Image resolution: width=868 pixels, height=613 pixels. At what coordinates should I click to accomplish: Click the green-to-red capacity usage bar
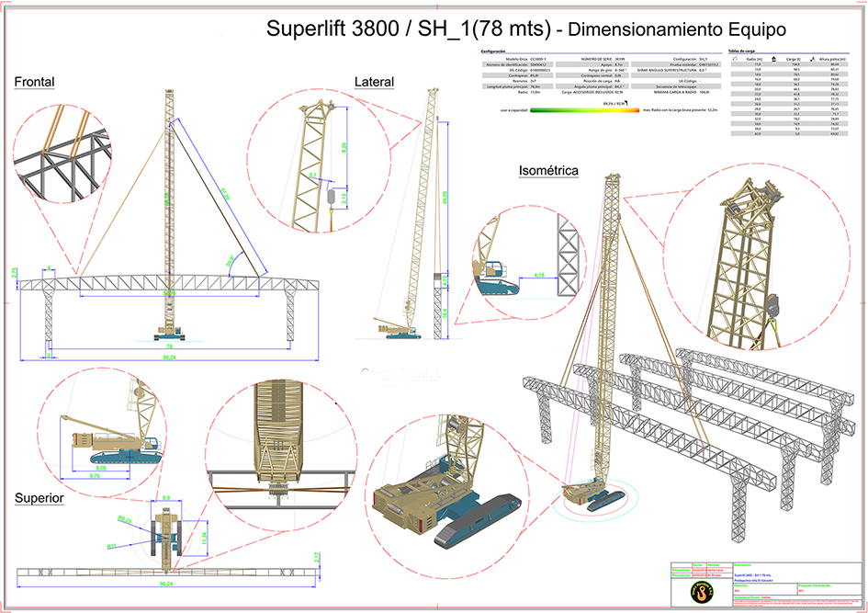[584, 110]
